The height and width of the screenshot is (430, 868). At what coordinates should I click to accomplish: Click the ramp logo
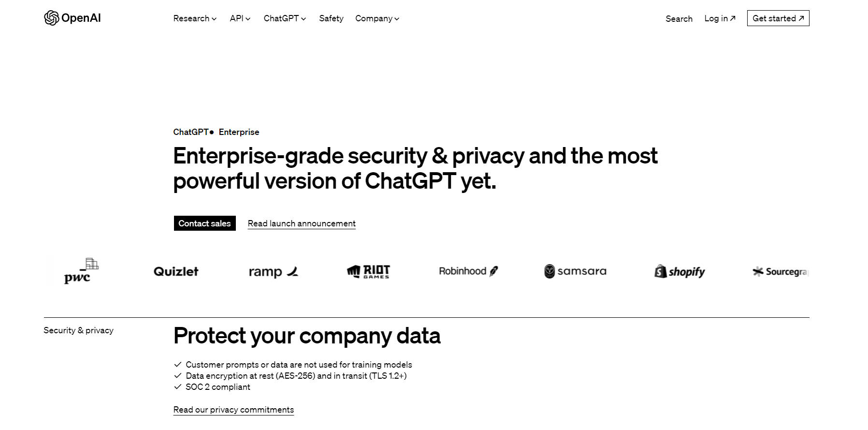[x=273, y=271]
